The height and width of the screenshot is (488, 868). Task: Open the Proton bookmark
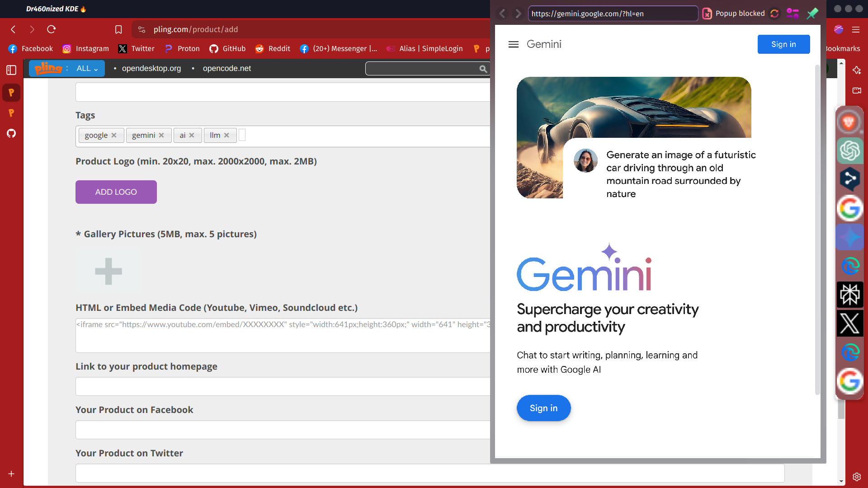(x=182, y=48)
